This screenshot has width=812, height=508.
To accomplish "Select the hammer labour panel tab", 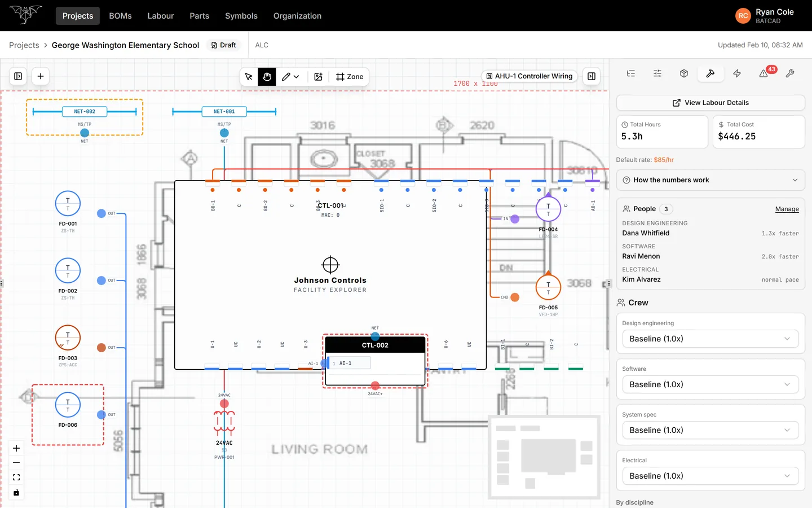I will point(710,73).
